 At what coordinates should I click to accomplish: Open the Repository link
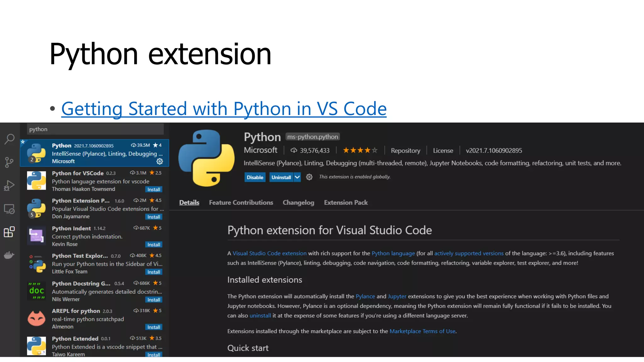tap(405, 151)
